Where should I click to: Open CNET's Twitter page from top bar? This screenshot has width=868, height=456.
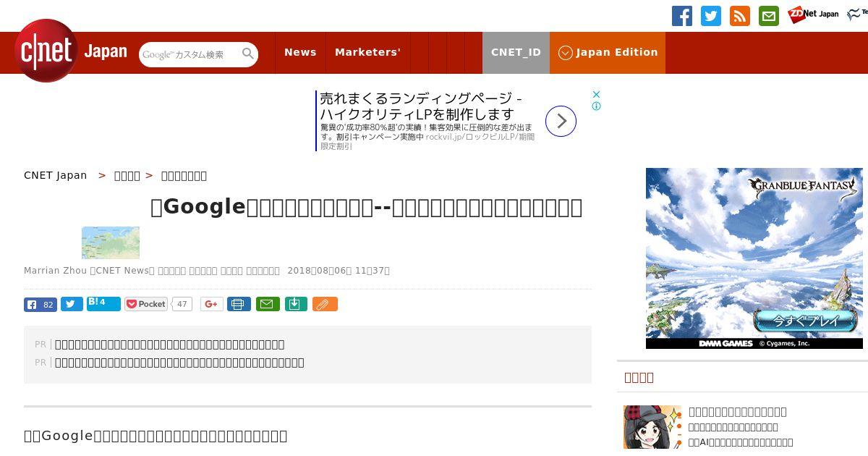[x=711, y=16]
